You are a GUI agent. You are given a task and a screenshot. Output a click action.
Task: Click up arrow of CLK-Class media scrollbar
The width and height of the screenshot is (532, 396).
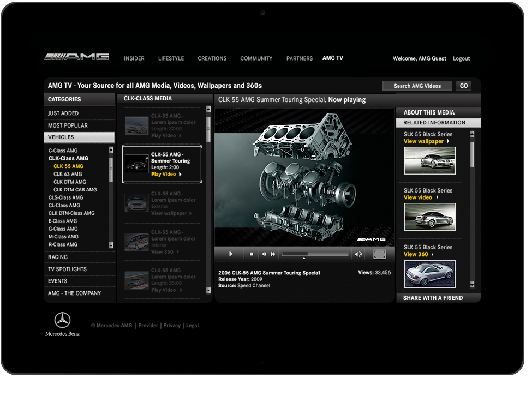208,109
